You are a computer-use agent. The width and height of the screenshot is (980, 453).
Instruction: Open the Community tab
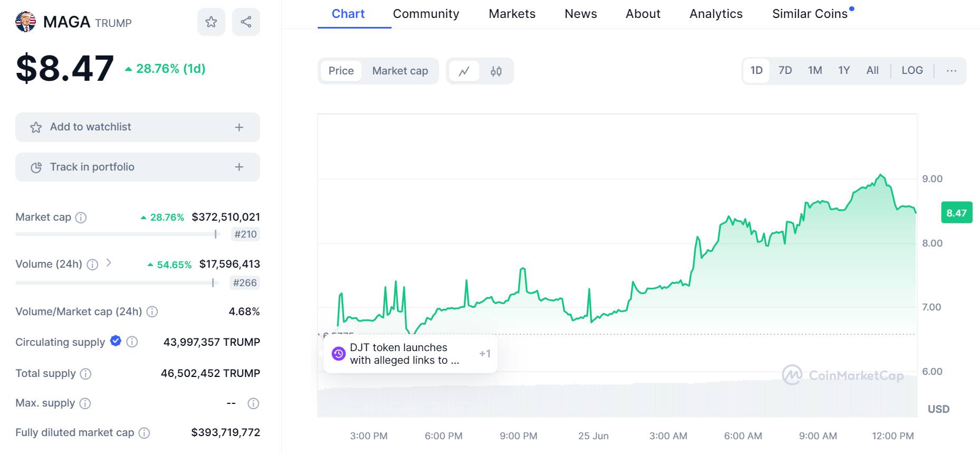[x=426, y=14]
